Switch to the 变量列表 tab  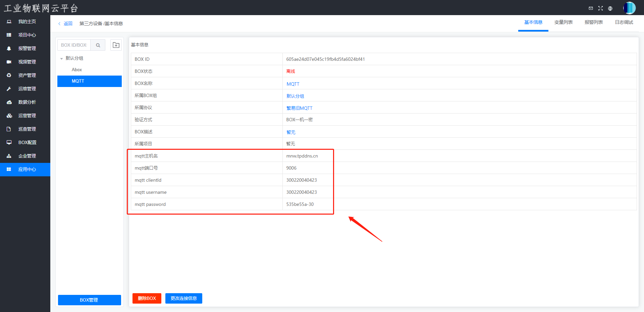click(563, 22)
